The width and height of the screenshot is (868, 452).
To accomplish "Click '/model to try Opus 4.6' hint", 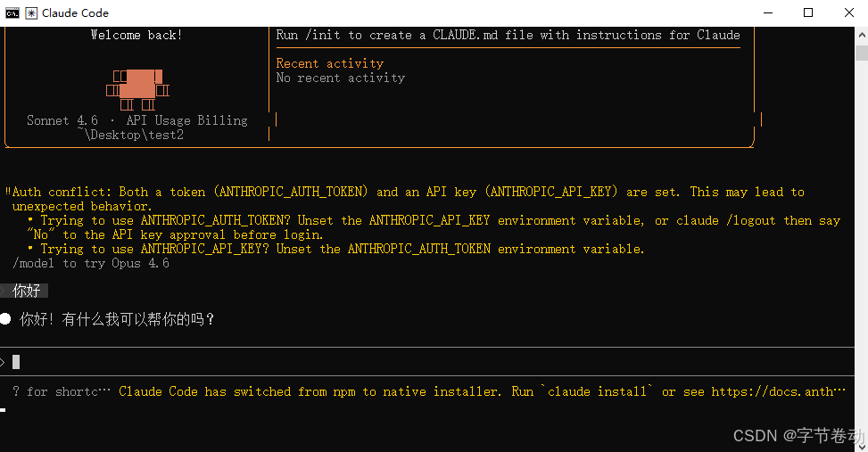I will (x=91, y=263).
